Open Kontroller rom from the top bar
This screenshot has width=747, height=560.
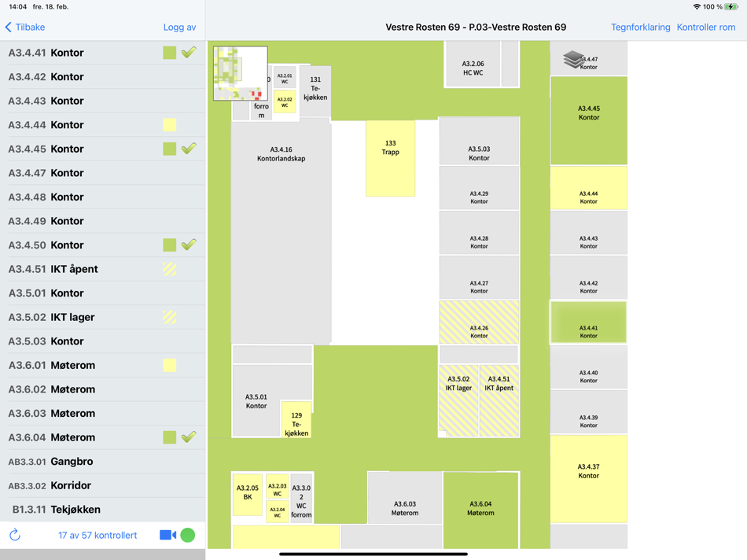point(706,27)
